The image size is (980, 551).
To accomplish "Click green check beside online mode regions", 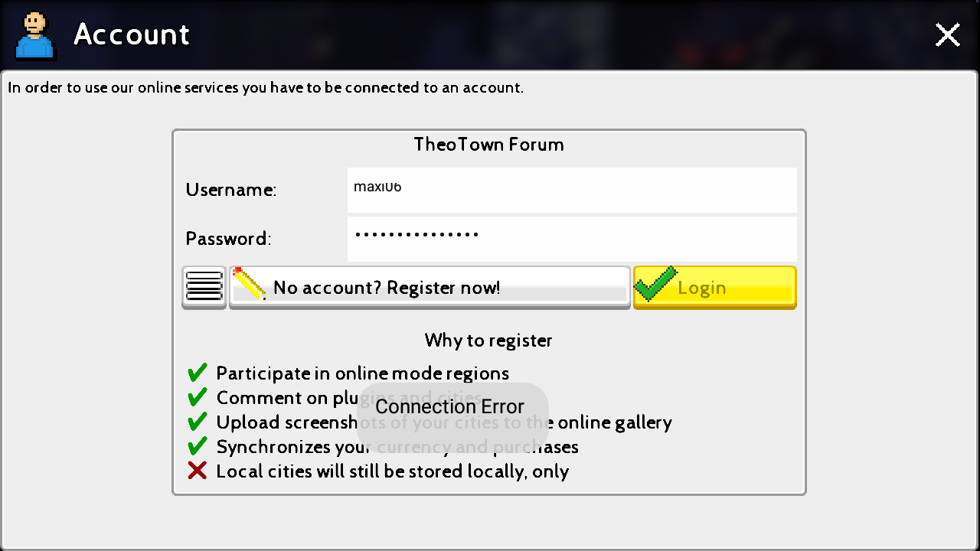I will 198,373.
